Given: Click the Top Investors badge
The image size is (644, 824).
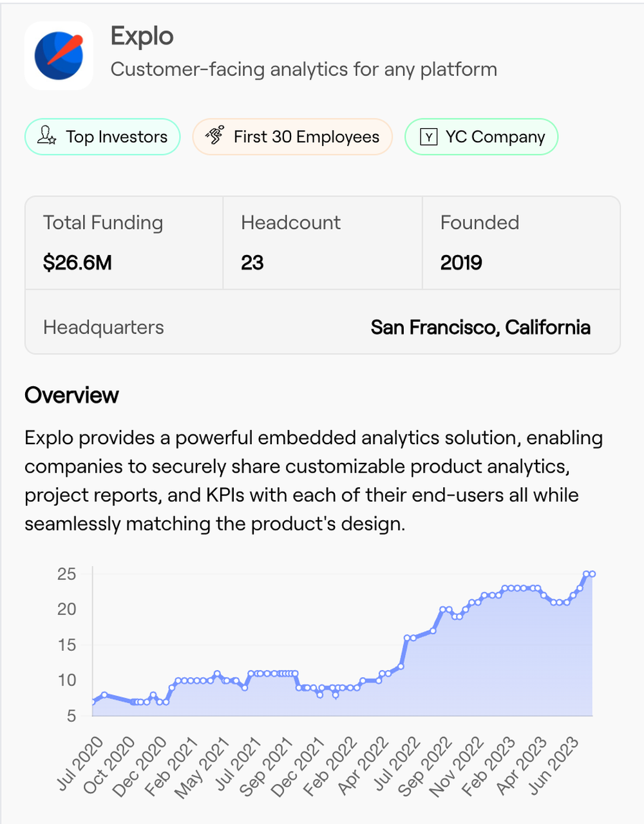Looking at the screenshot, I should click(x=102, y=136).
